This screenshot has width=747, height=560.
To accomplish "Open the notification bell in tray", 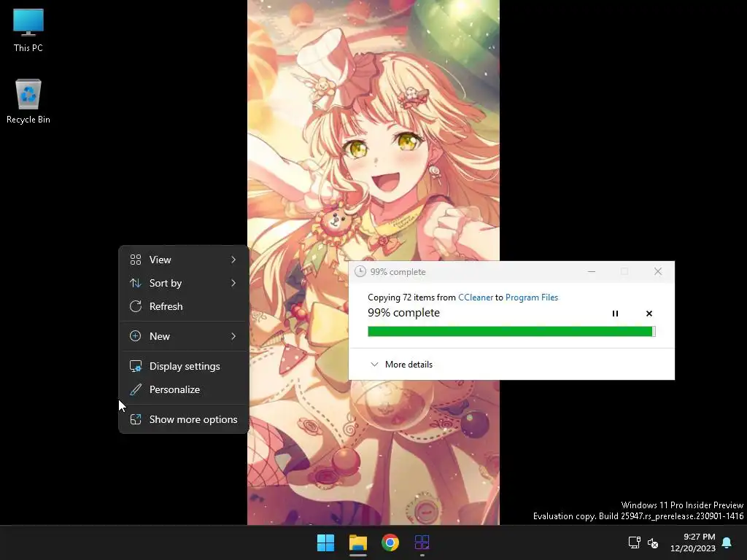I will point(727,542).
